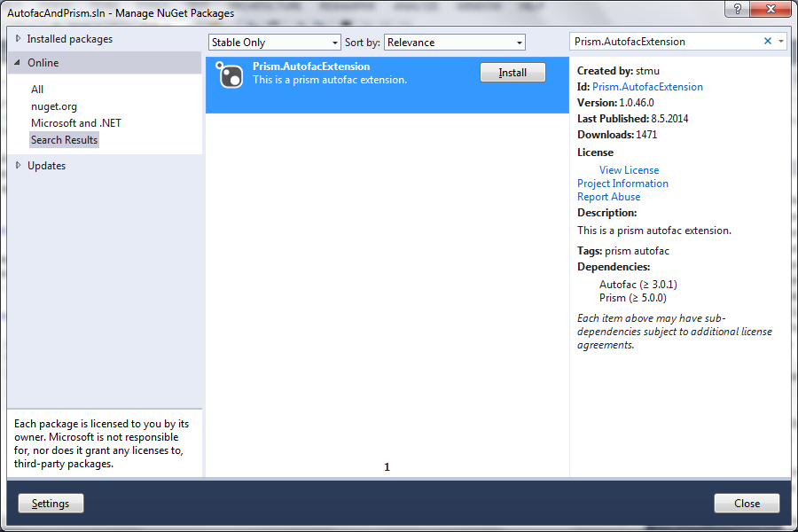Open the Prism.AutofacExtension Id link

[x=647, y=87]
